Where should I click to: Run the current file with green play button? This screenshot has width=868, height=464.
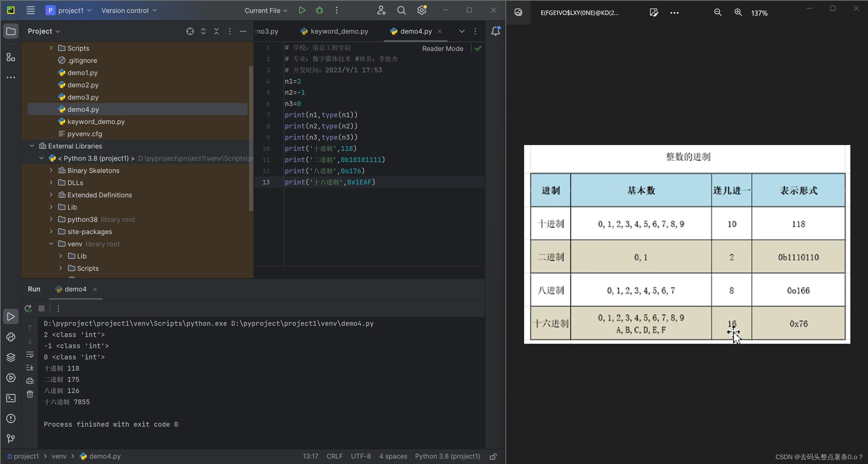click(x=302, y=11)
